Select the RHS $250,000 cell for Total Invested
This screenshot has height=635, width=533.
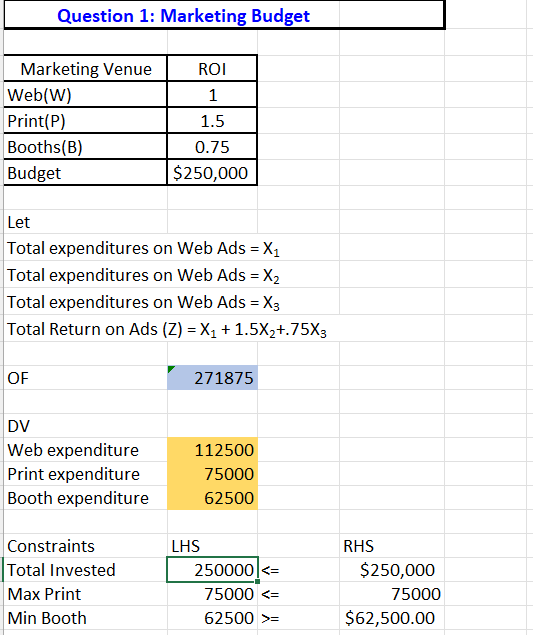coord(392,570)
